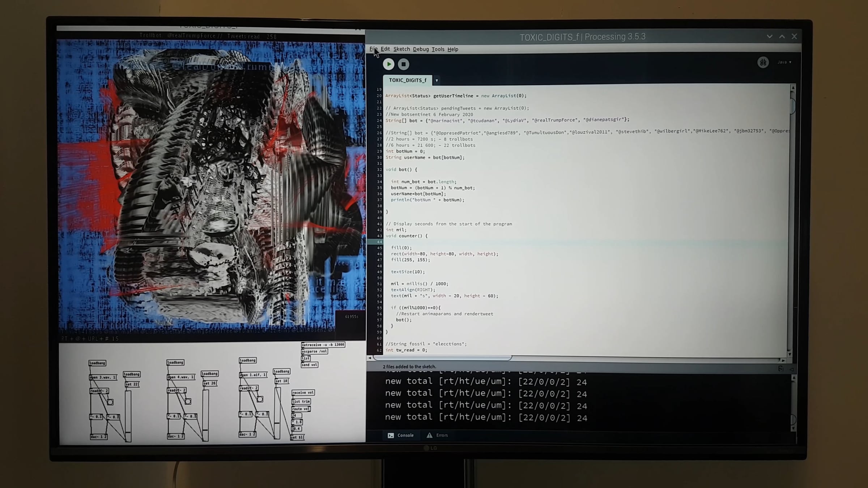Click the bang under the 4.wav readsf~
Viewport: 868px width, 488px height.
(x=188, y=401)
